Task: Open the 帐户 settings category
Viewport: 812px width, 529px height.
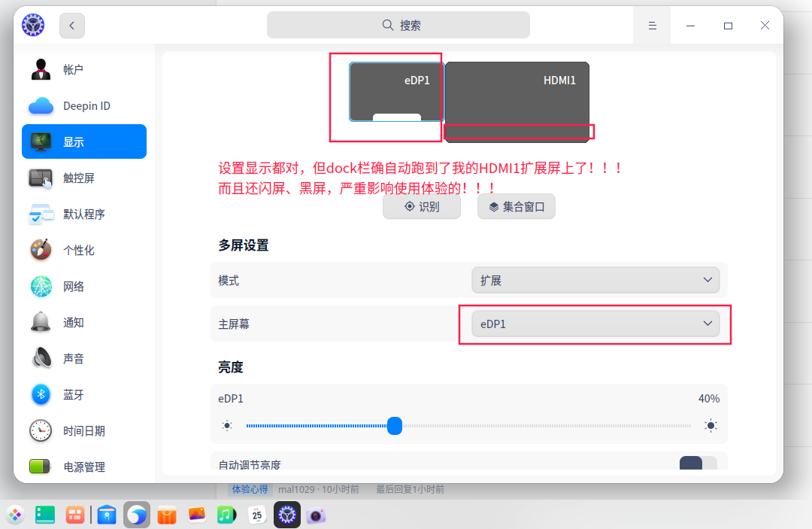Action: click(x=84, y=69)
